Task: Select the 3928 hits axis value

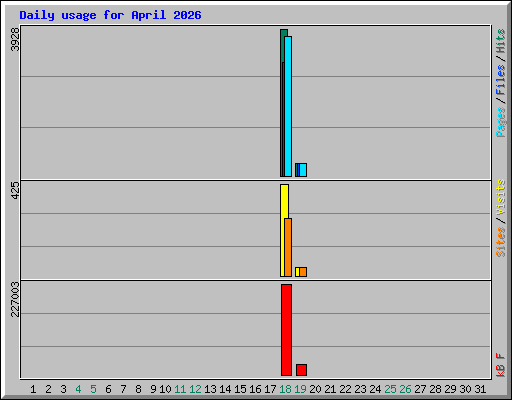Action: coord(15,39)
